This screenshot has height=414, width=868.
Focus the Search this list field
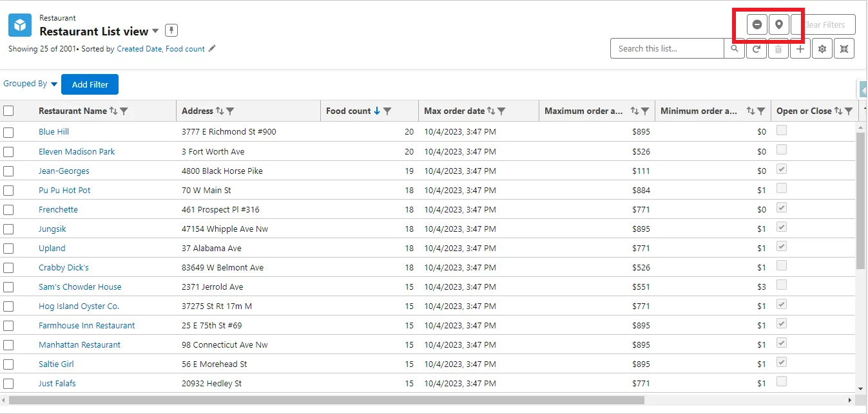click(x=667, y=48)
